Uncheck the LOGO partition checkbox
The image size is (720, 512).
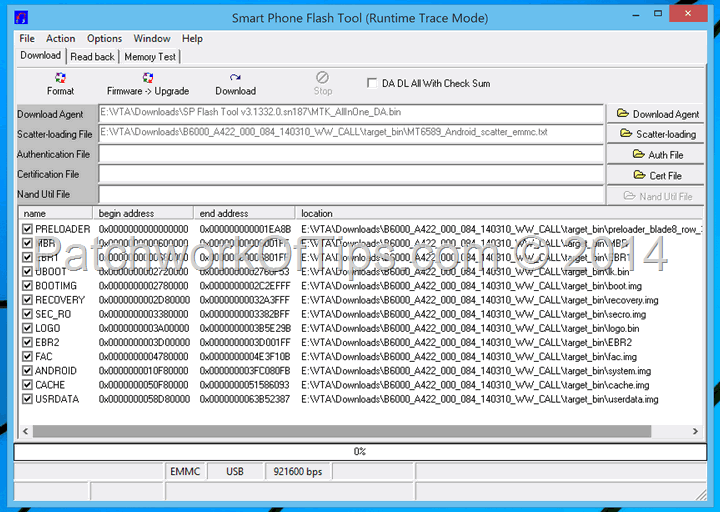coord(27,328)
